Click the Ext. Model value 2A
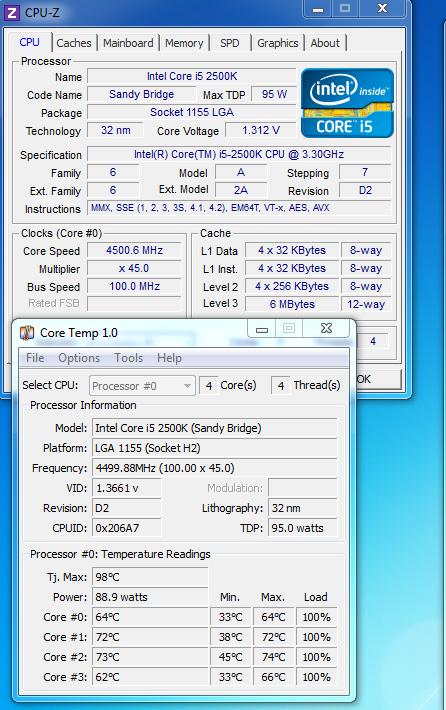Image resolution: width=446 pixels, height=710 pixels. coord(241,191)
